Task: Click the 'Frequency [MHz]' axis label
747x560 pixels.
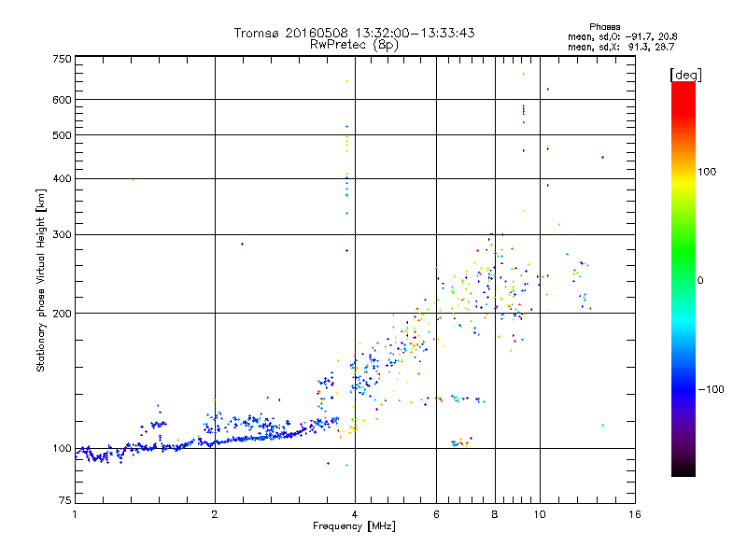Action: point(354,526)
